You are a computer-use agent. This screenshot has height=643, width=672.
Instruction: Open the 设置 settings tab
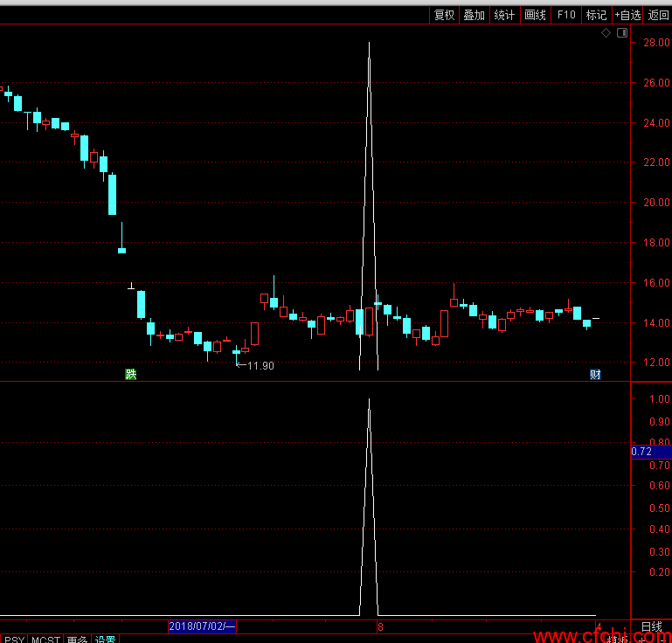click(x=106, y=640)
